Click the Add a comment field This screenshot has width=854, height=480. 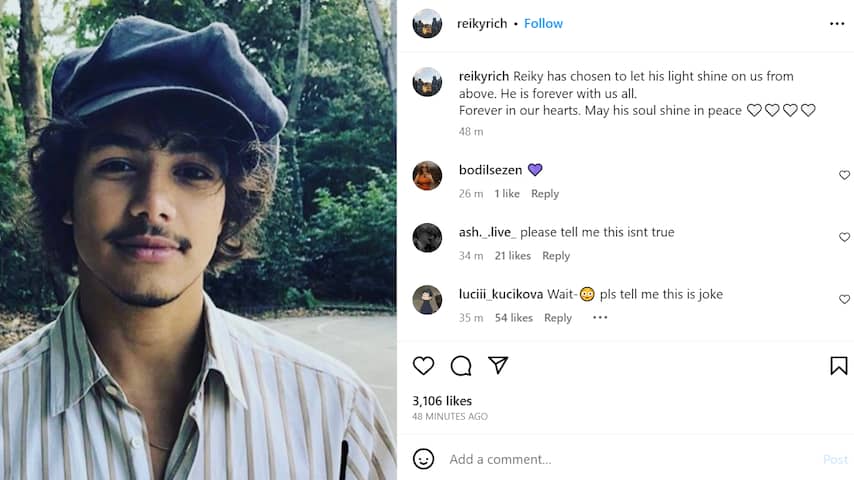tap(620, 459)
